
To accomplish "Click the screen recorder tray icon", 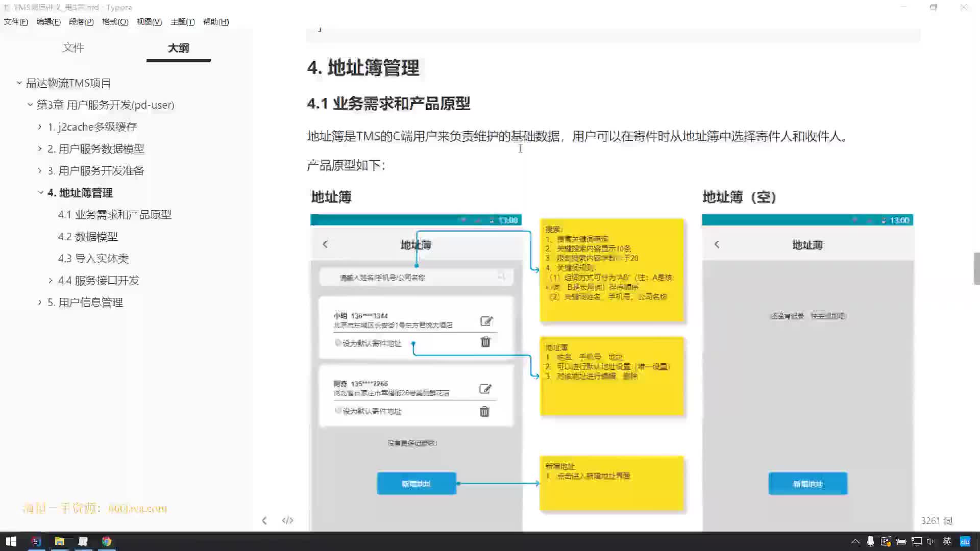I will (x=886, y=541).
